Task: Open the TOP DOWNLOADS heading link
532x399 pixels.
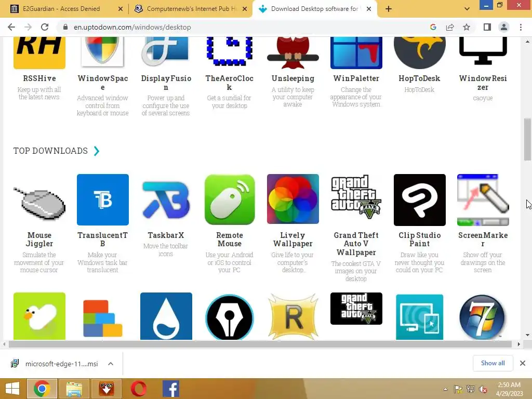Action: (50, 151)
